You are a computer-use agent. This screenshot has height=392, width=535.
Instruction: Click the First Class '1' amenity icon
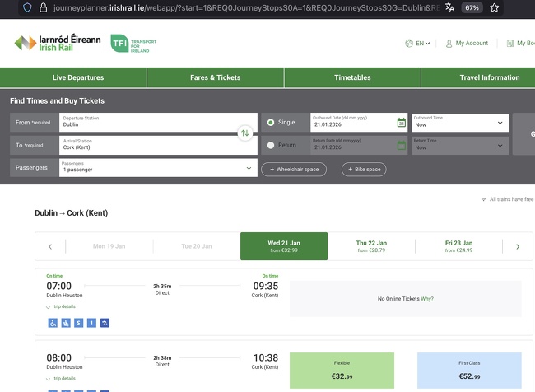click(x=91, y=323)
